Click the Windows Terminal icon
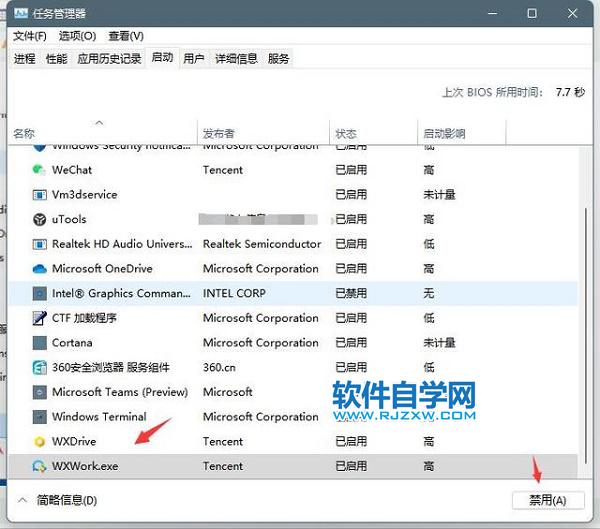Image resolution: width=600 pixels, height=529 pixels. point(39,417)
